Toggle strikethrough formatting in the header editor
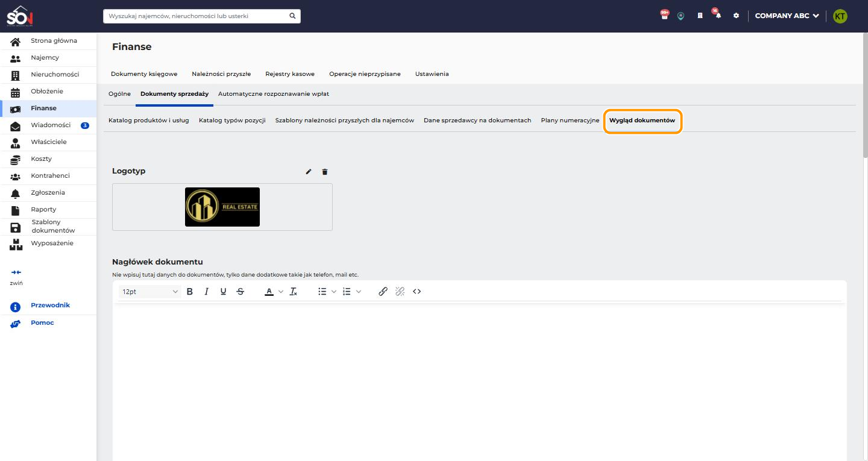Screen dimensions: 868x461 tap(241, 292)
